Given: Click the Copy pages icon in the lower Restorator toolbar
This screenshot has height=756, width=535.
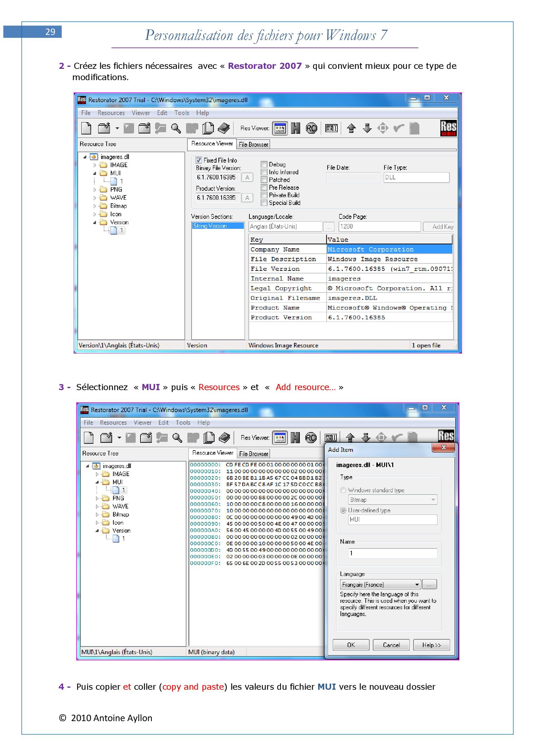Looking at the screenshot, I should (x=209, y=438).
